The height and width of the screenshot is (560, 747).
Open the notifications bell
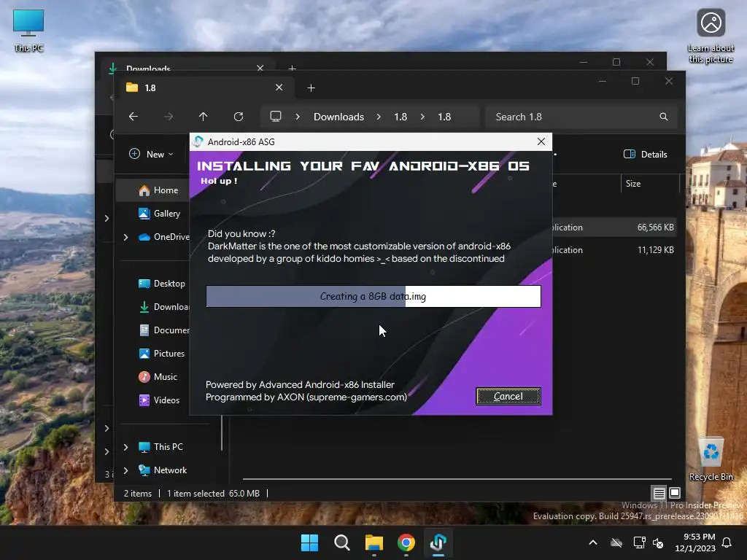coord(727,542)
